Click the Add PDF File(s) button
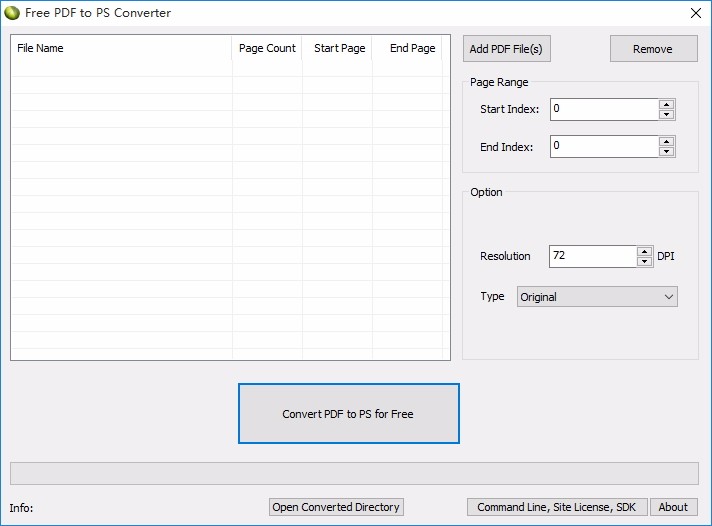The height and width of the screenshot is (526, 712). pos(507,49)
